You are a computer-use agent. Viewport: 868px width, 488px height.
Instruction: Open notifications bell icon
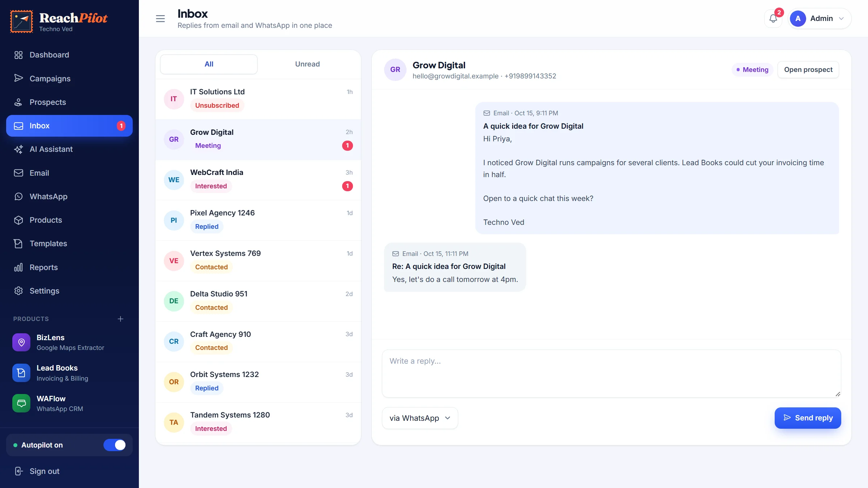click(x=773, y=18)
